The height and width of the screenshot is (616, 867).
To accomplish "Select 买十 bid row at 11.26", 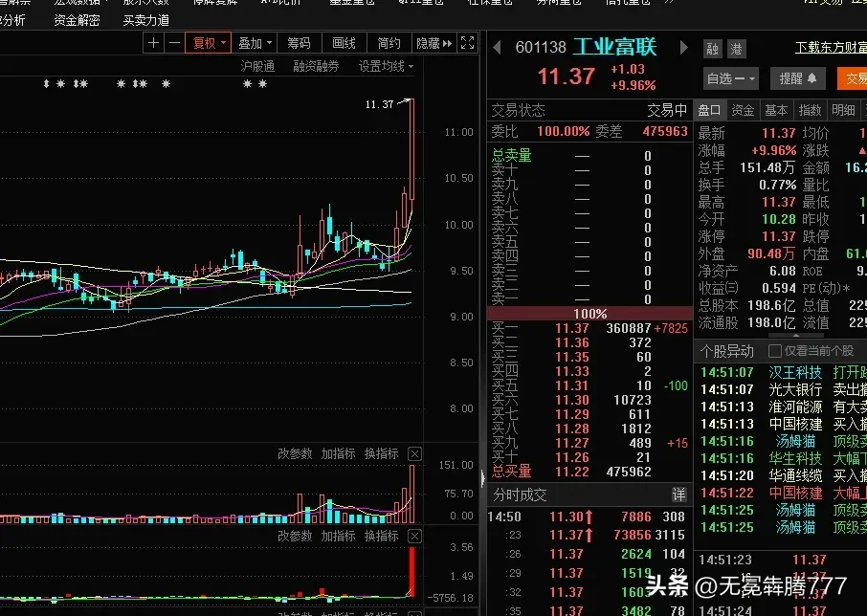I will point(589,457).
